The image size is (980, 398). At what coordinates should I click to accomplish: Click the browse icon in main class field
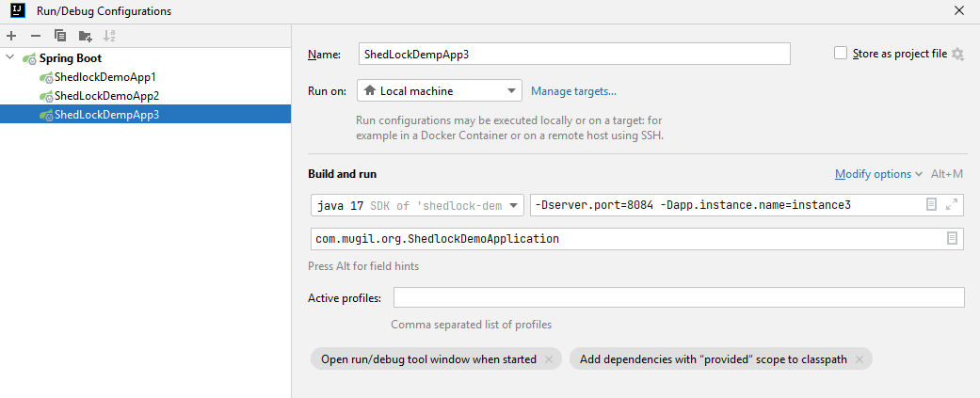pyautogui.click(x=952, y=238)
